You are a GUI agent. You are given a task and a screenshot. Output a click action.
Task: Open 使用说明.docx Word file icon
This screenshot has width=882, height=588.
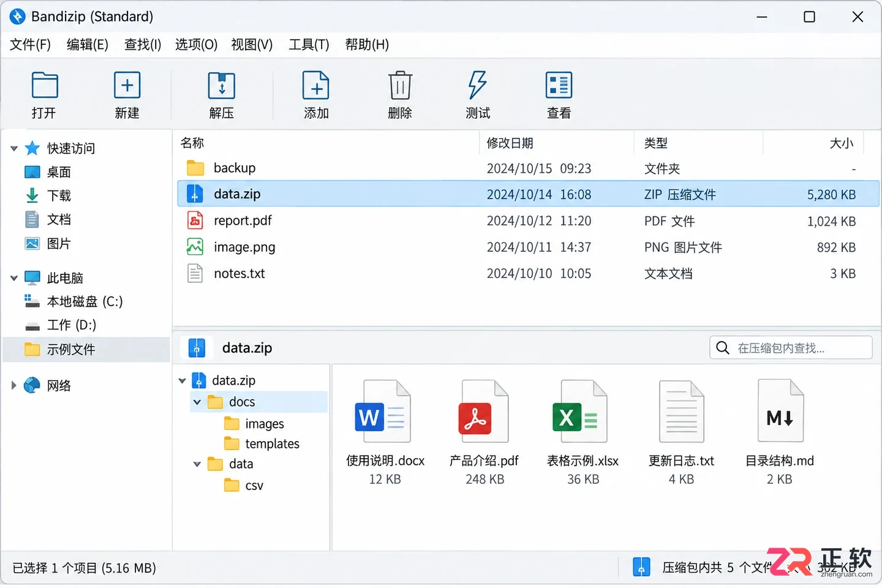pos(383,411)
